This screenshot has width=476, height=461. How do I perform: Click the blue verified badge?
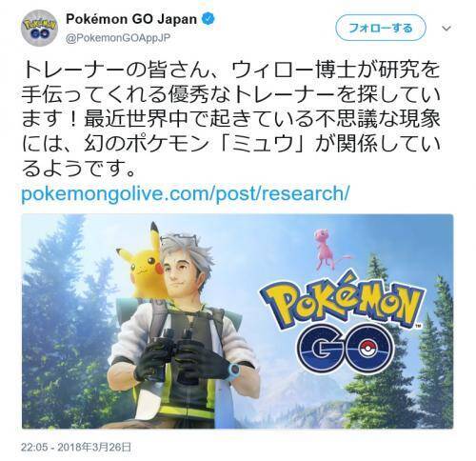click(x=209, y=19)
